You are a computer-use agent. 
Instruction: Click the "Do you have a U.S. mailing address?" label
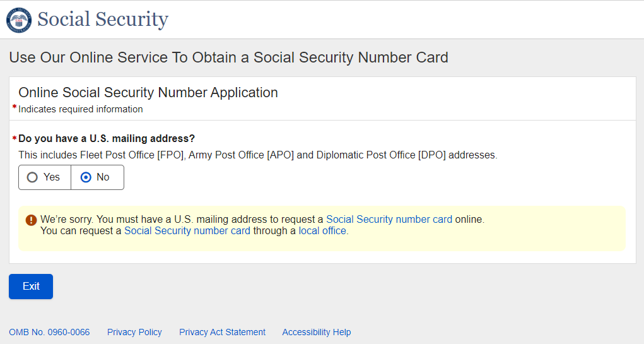coord(107,138)
